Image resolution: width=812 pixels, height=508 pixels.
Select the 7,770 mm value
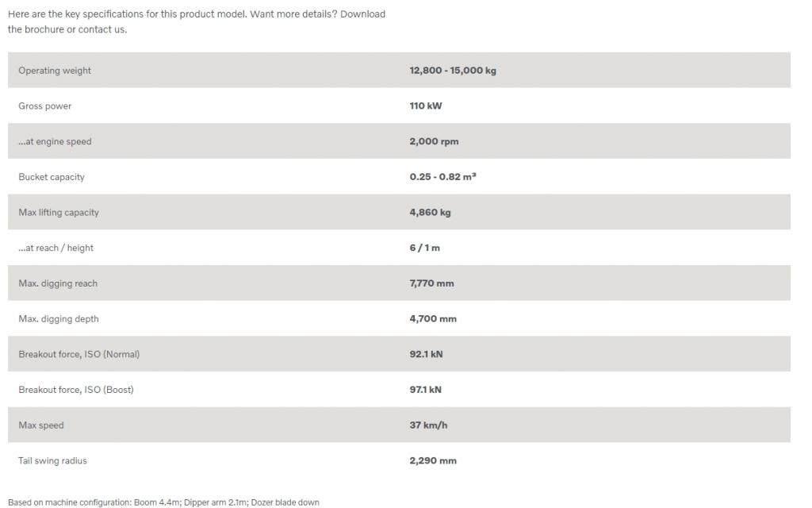tap(431, 283)
